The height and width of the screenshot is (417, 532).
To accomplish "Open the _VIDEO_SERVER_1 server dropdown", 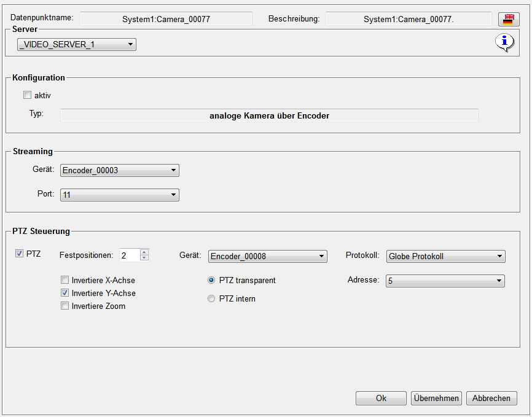I will click(76, 45).
